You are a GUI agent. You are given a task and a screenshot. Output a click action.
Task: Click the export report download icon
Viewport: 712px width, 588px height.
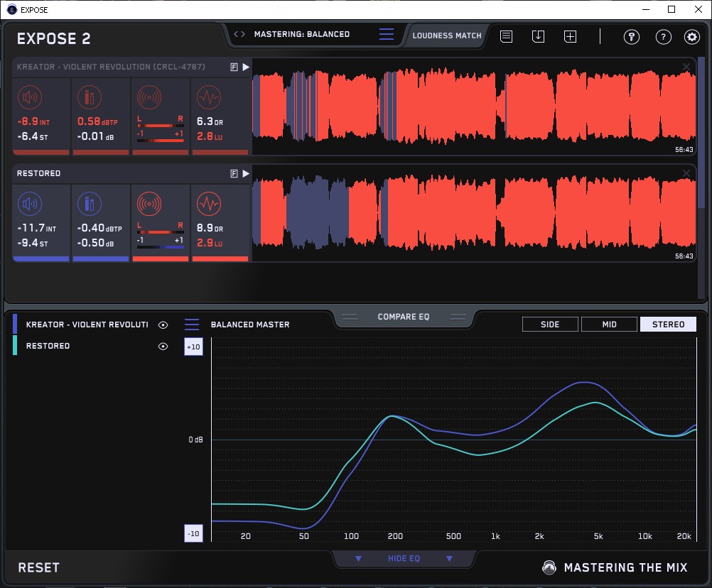pos(538,37)
